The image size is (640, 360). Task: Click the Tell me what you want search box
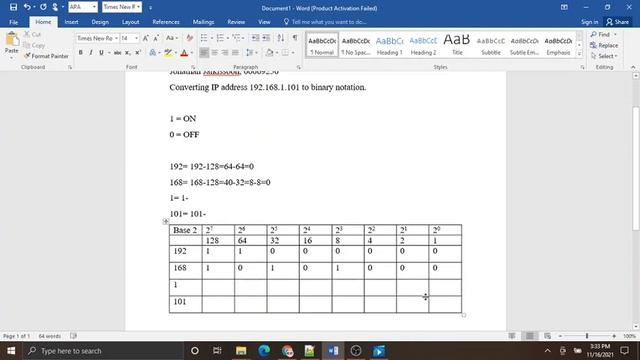(x=329, y=22)
